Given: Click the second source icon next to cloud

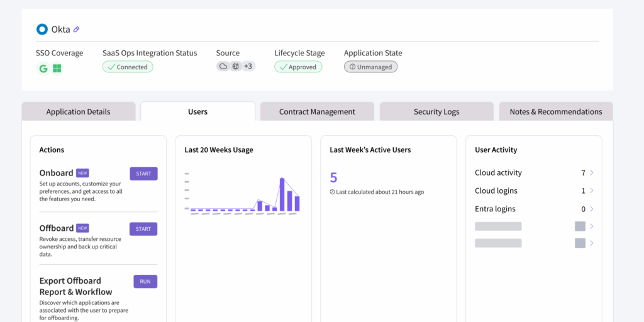Looking at the screenshot, I should (235, 66).
